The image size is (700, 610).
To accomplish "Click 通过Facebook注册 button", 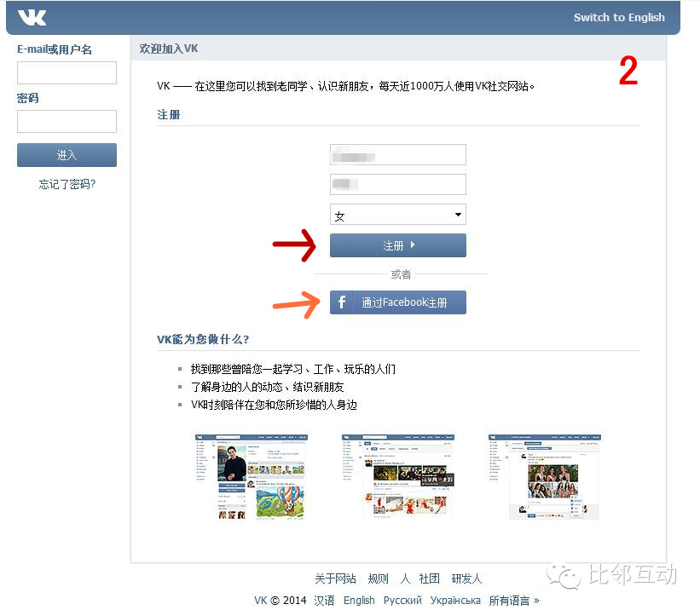I will (398, 302).
